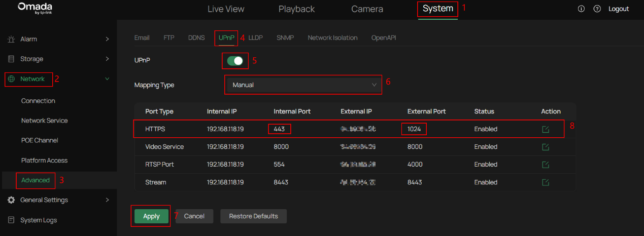Open the Email sub-tab
The width and height of the screenshot is (644, 236).
click(x=142, y=38)
